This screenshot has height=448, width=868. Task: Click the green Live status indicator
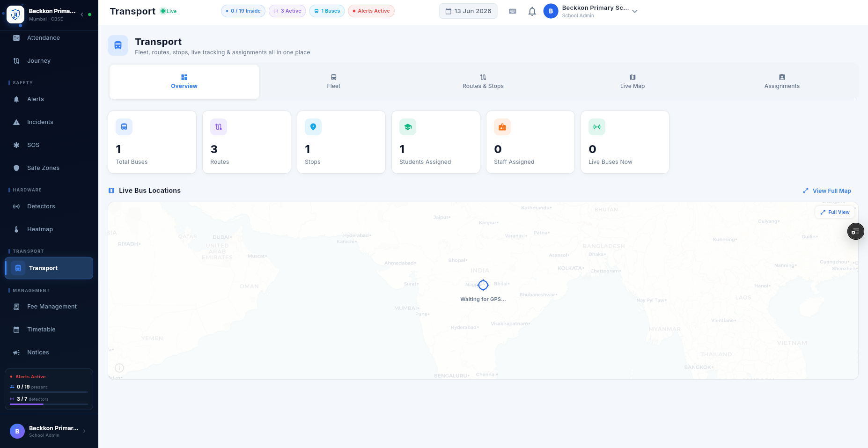[169, 11]
